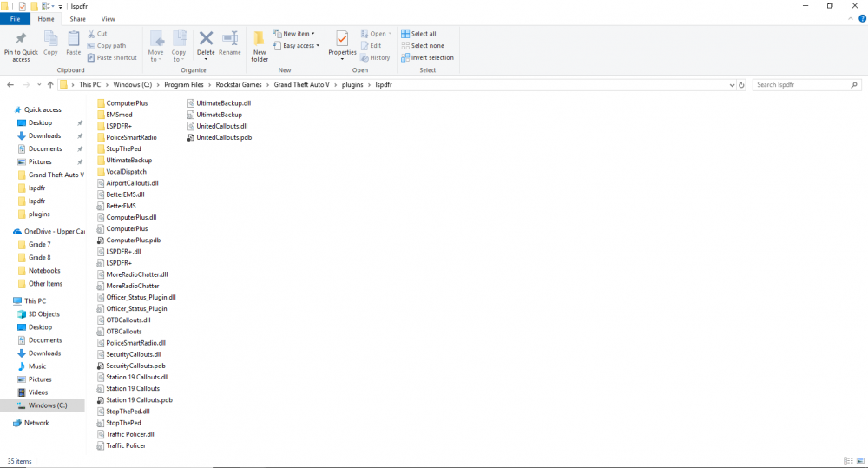Select Traffic Policer.dll file
The image size is (868, 468).
click(x=130, y=434)
